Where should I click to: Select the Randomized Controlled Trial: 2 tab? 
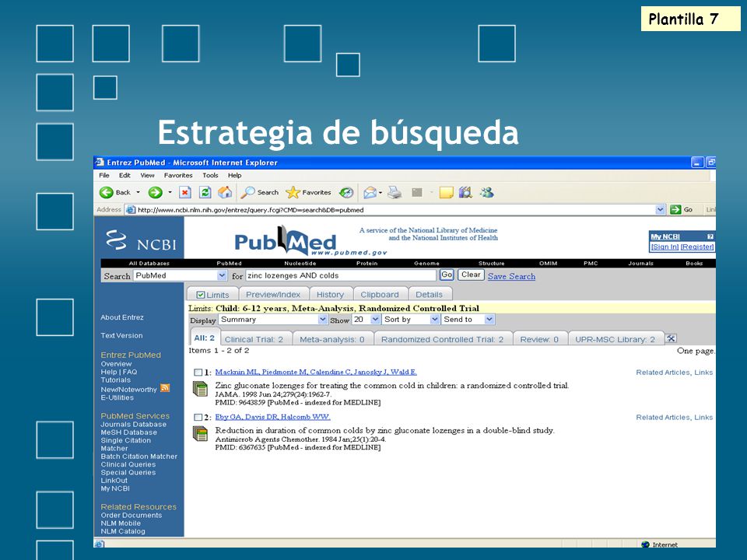click(442, 339)
